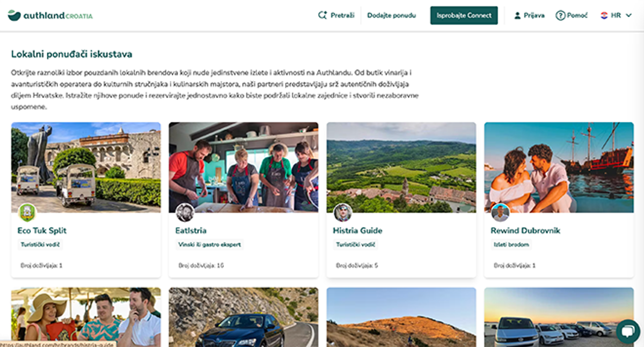
Task: Click the EatIstria cooking class photo
Action: 243,163
